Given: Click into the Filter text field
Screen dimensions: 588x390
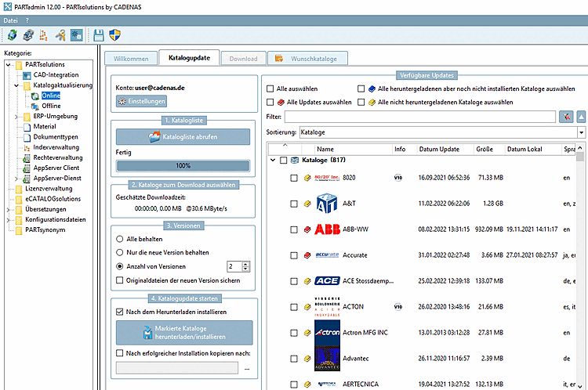Looking at the screenshot, I should click(x=420, y=117).
